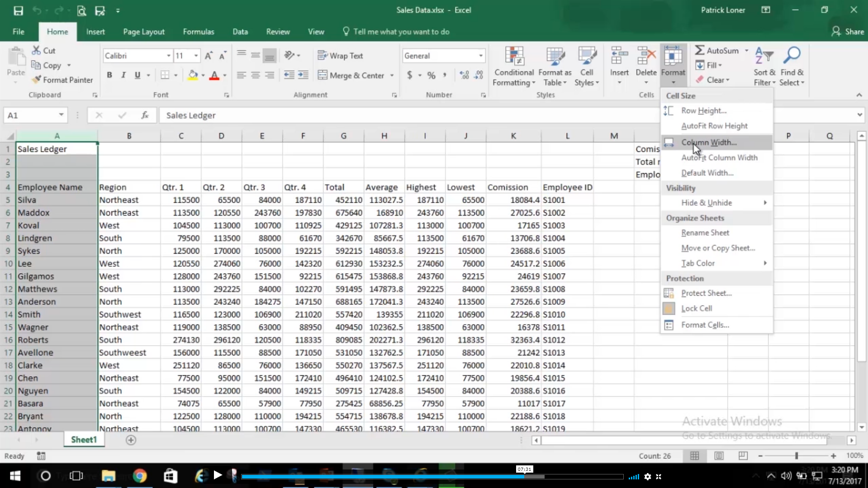Open the Insert Function dialog
This screenshot has height=488, width=868.
(145, 115)
